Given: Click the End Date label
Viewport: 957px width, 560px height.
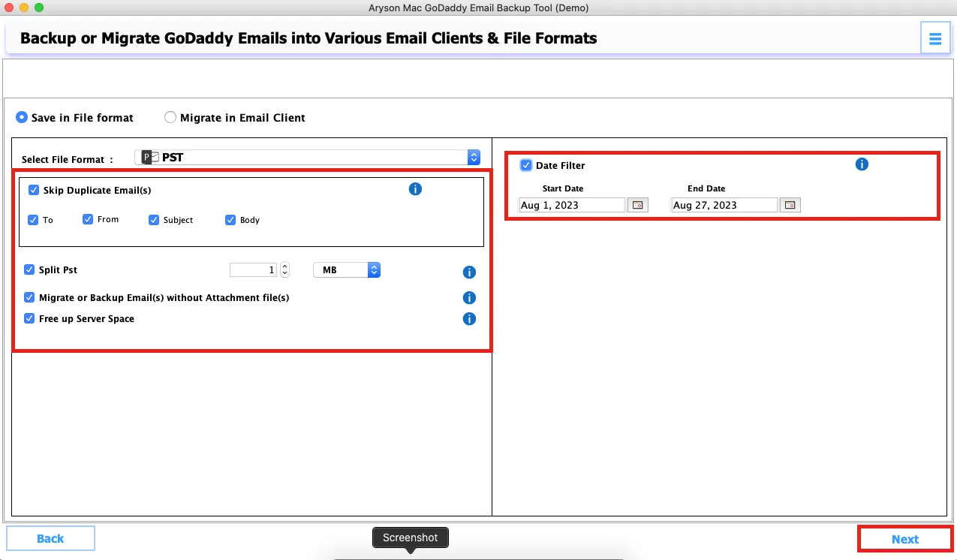Looking at the screenshot, I should [706, 188].
